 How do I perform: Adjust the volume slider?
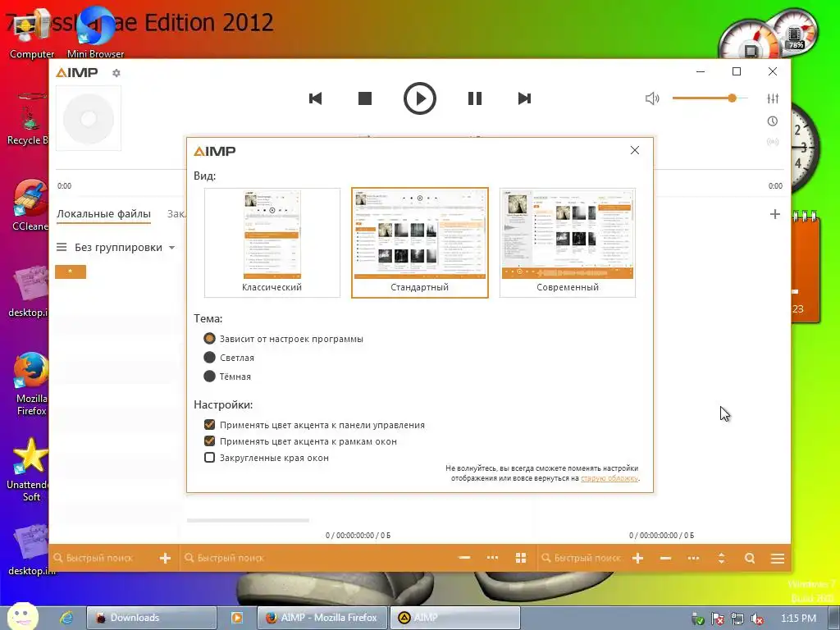point(710,98)
